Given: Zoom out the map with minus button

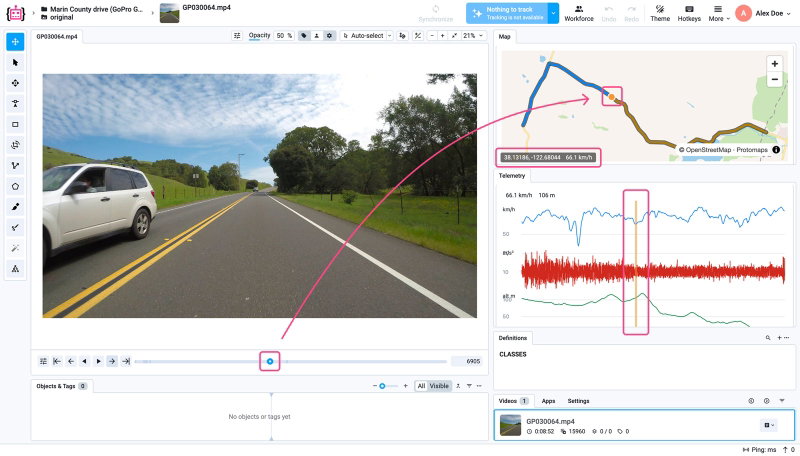Looking at the screenshot, I should [x=774, y=80].
